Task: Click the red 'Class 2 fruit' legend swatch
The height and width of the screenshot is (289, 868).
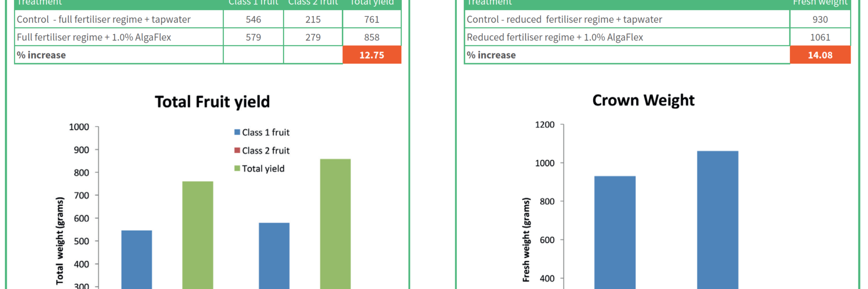Action: point(237,150)
